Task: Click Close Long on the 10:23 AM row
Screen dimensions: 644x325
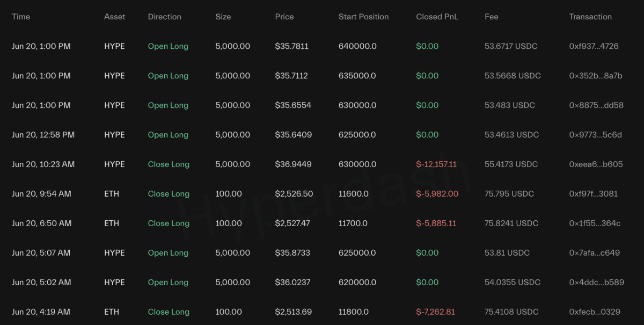Action: [x=169, y=164]
